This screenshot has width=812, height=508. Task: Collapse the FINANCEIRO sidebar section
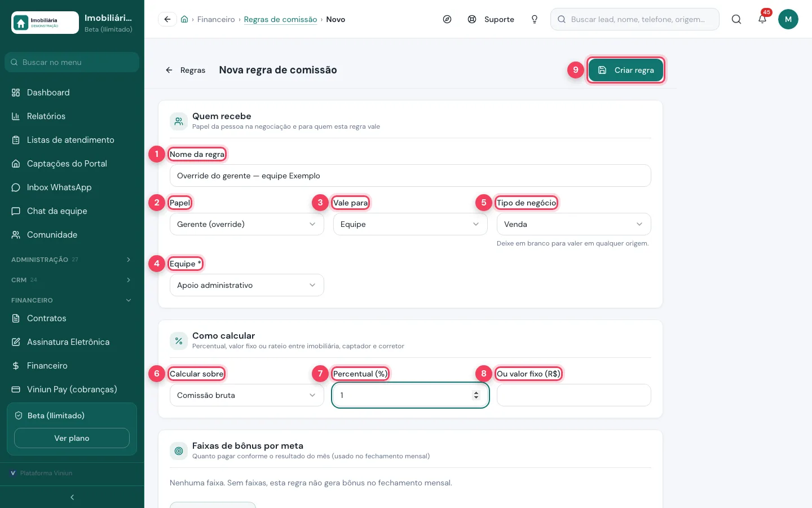point(72,300)
